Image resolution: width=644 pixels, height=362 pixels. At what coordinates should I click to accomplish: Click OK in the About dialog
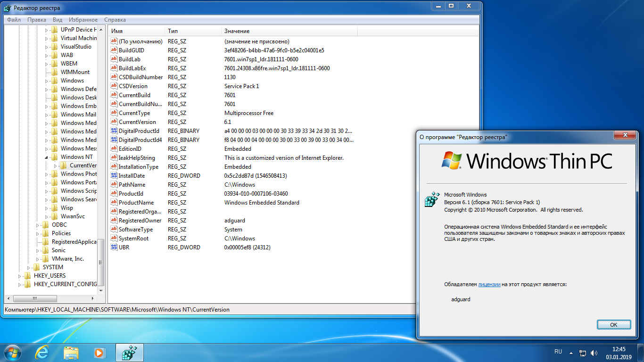tap(613, 325)
